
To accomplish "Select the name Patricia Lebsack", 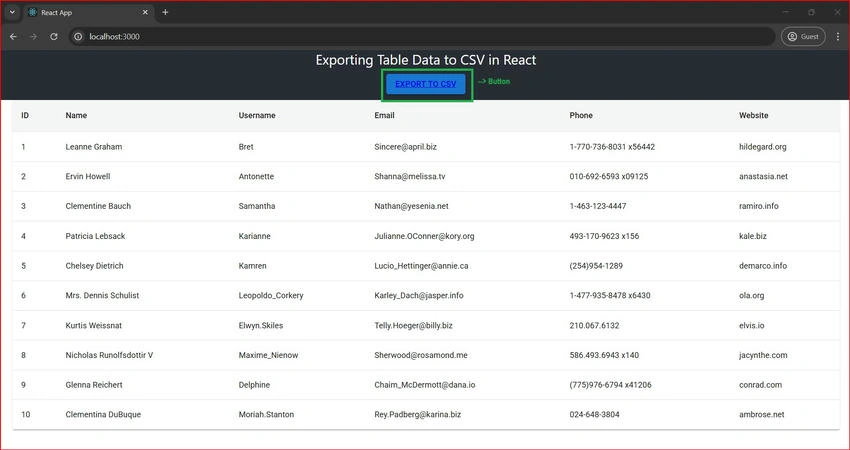I will (95, 236).
